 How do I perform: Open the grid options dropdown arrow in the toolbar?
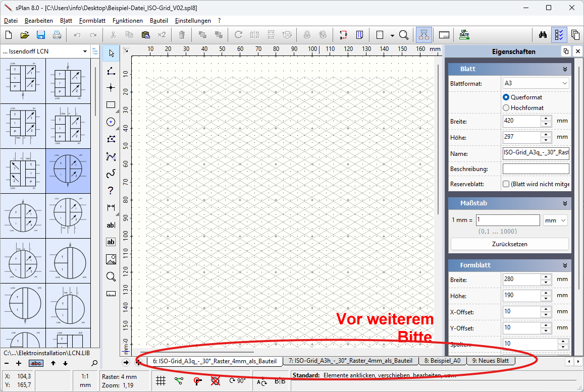(392, 36)
